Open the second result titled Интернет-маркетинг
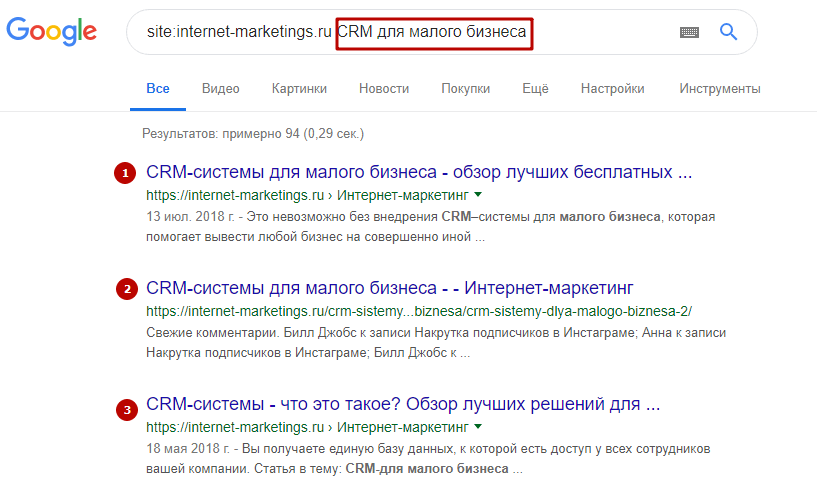Viewport: 817px width, 497px height. [x=390, y=289]
